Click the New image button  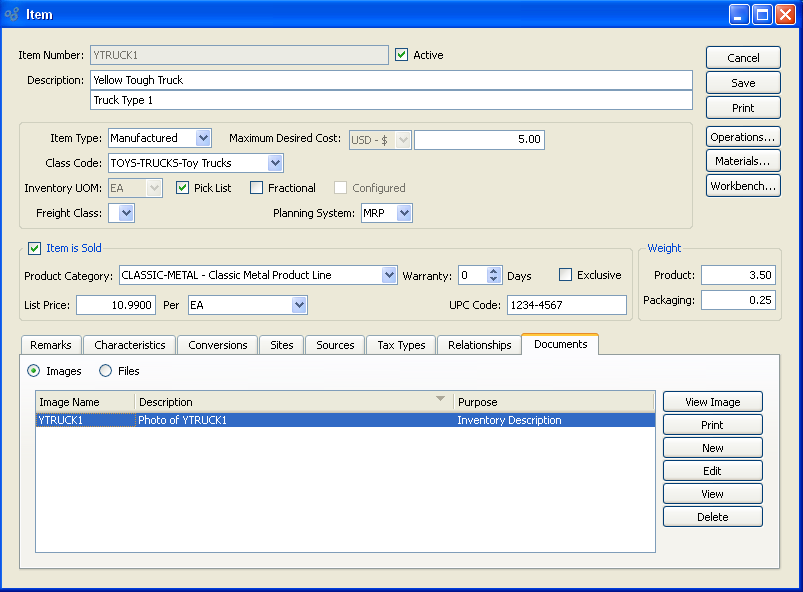coord(712,448)
